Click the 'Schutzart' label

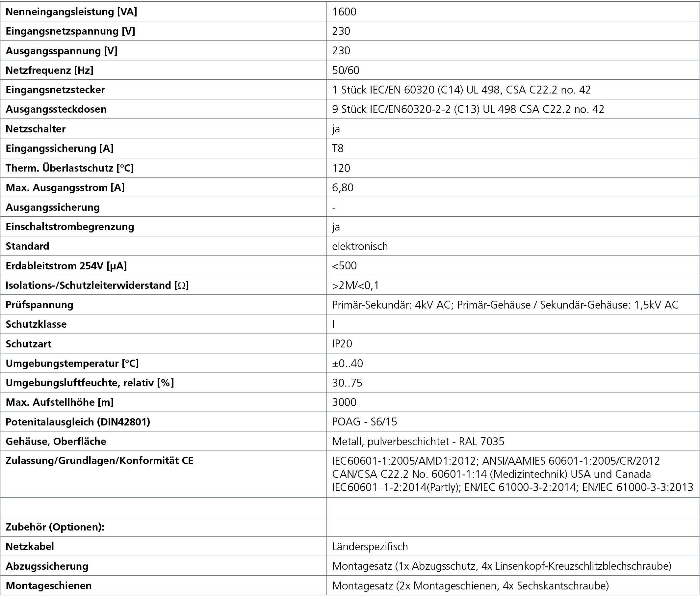tap(28, 344)
